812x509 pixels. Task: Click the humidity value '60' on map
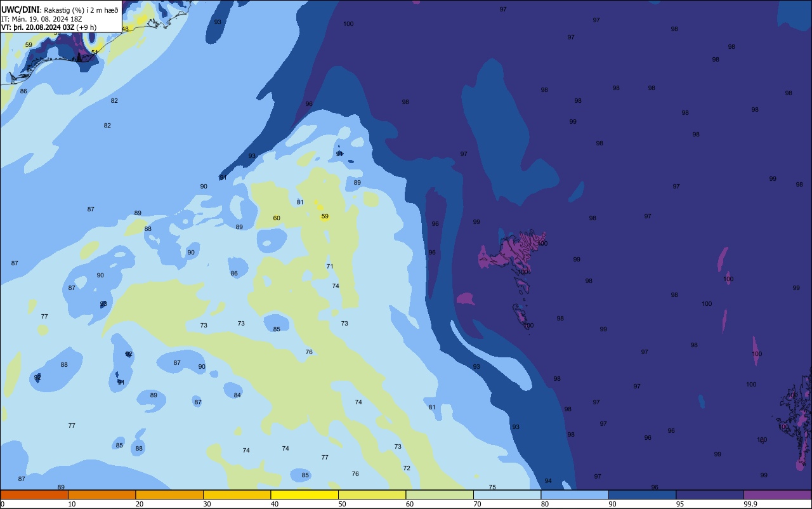pos(277,218)
